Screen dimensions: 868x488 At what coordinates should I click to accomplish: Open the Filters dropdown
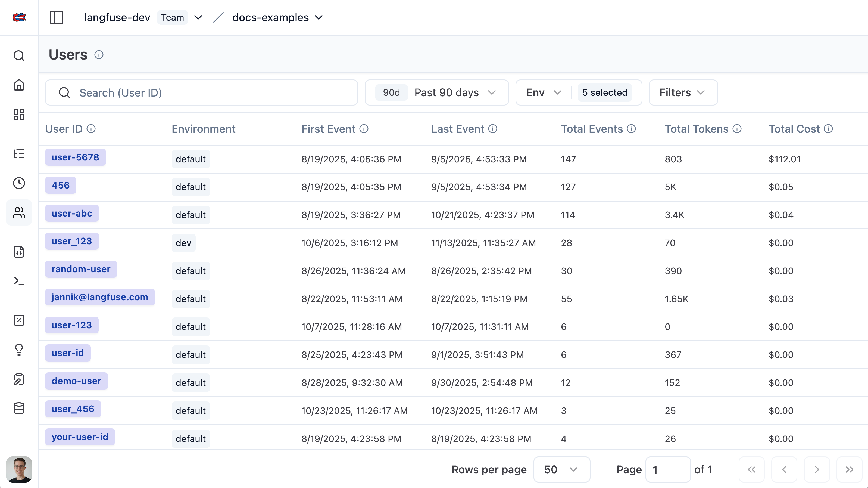pos(683,92)
